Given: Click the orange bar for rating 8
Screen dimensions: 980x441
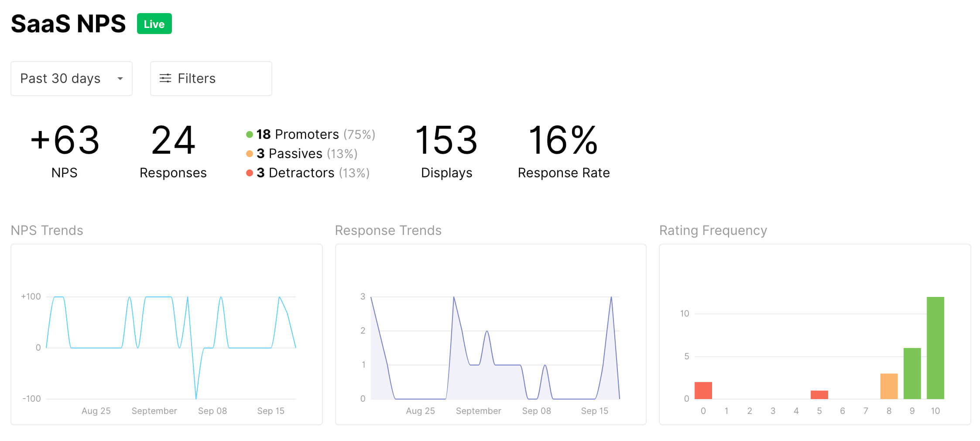Looking at the screenshot, I should click(889, 386).
